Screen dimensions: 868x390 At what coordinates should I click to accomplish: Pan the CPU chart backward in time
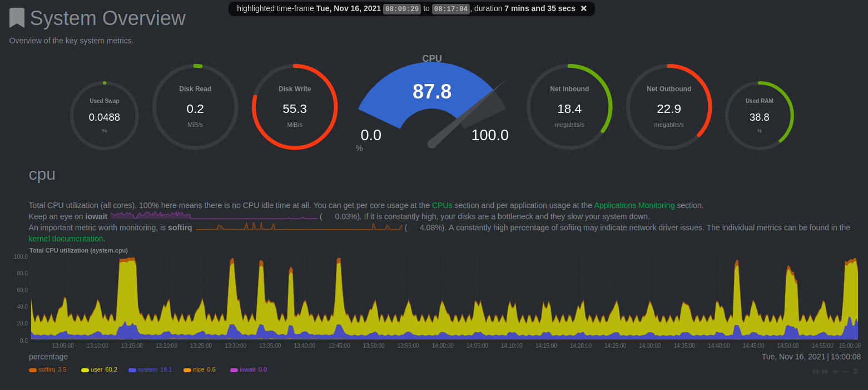coord(815,372)
